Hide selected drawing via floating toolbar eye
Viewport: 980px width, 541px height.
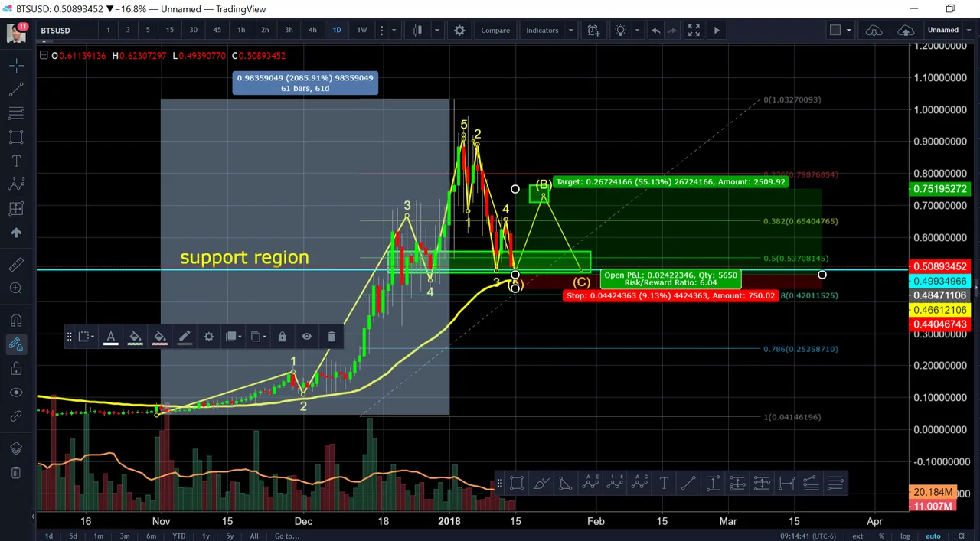306,337
